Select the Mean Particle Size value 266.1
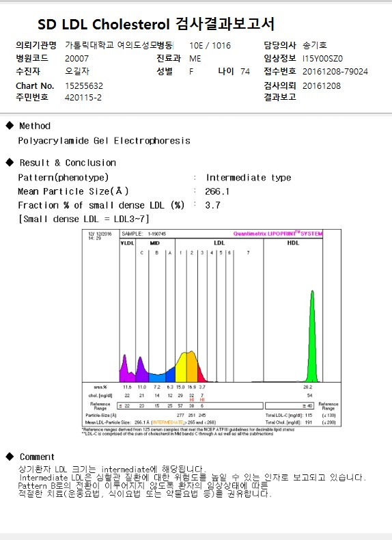Image resolution: width=392 pixels, height=540 pixels. point(217,191)
